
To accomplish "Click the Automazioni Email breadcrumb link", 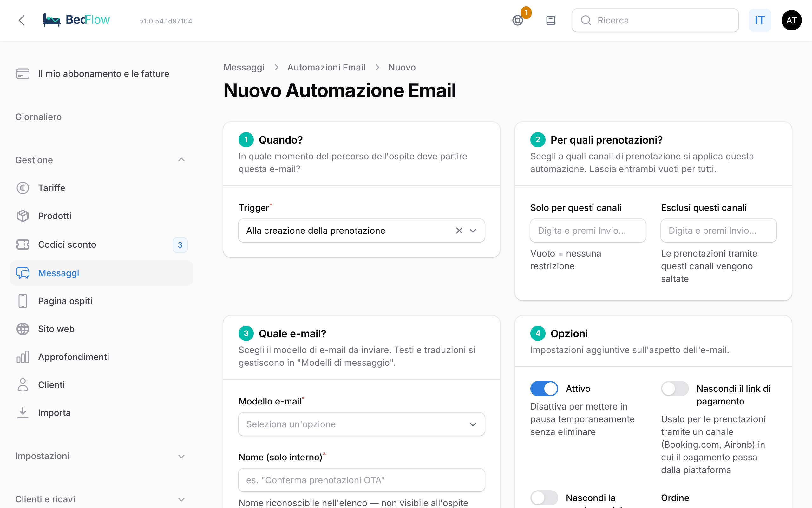I will tap(326, 67).
